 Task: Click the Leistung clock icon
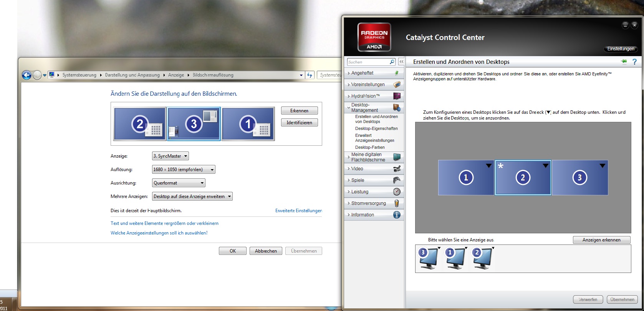click(x=397, y=192)
